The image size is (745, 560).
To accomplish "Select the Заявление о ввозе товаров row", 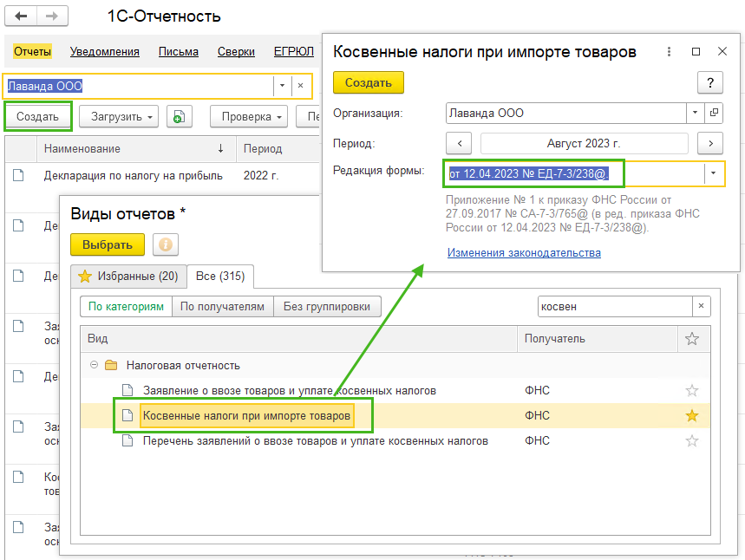I will pos(395,390).
